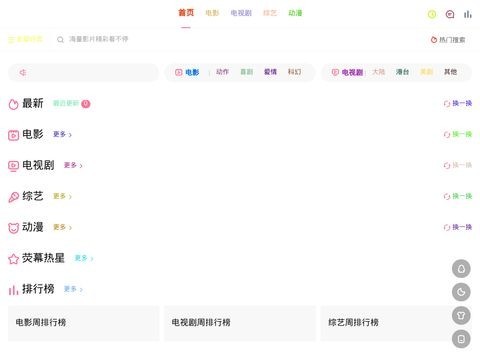Click the flame icon beside 最新
The height and width of the screenshot is (360, 480).
(13, 104)
